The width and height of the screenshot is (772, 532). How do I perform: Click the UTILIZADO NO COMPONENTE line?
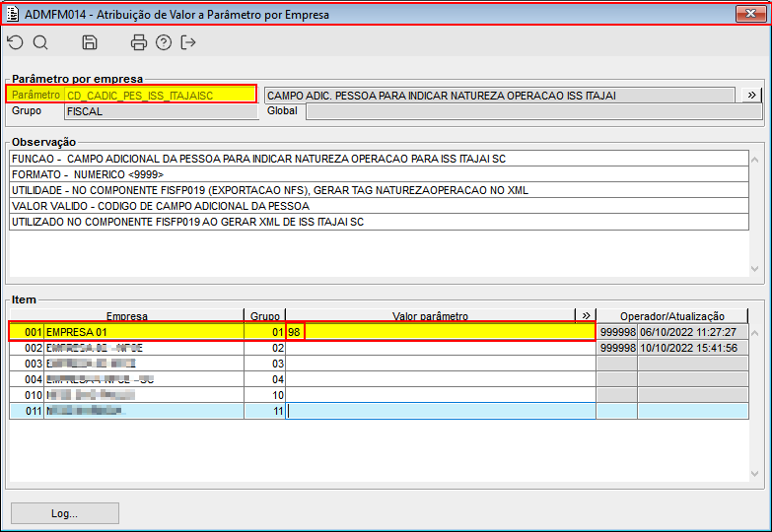point(380,222)
